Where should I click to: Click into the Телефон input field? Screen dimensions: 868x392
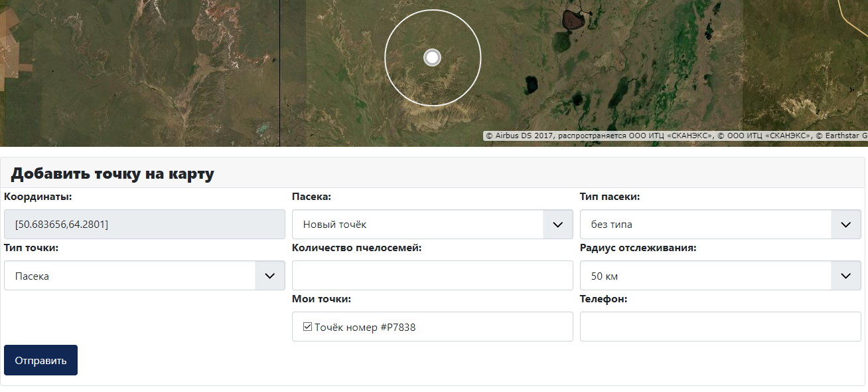pos(720,327)
